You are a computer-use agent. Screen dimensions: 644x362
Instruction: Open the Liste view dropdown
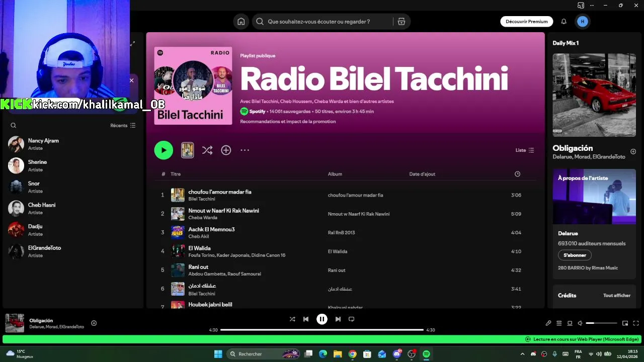525,150
